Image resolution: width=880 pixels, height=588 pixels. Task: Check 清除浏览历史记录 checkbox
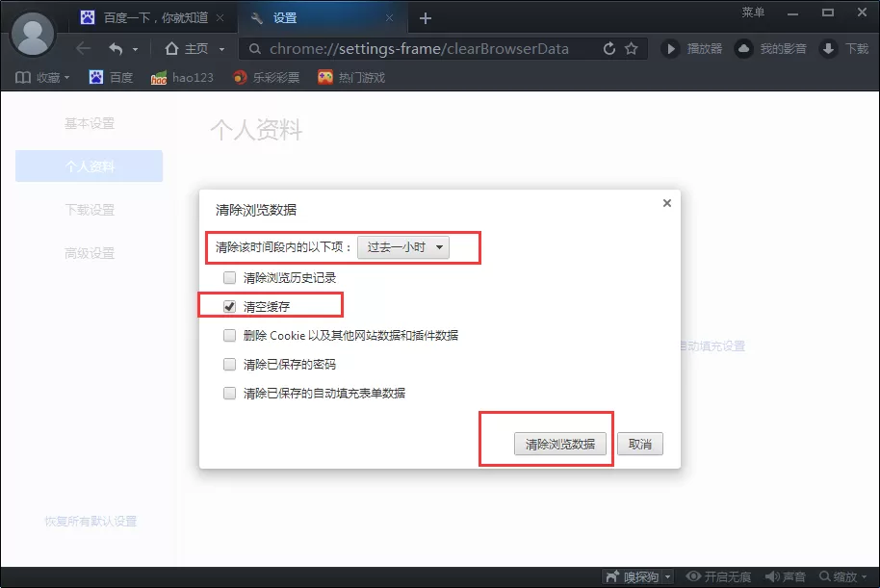pos(229,278)
